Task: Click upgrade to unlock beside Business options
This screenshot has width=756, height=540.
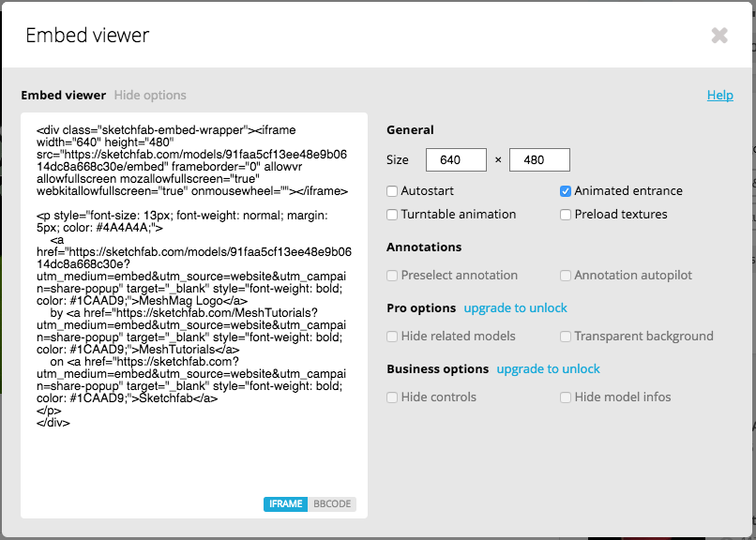Action: click(x=548, y=368)
